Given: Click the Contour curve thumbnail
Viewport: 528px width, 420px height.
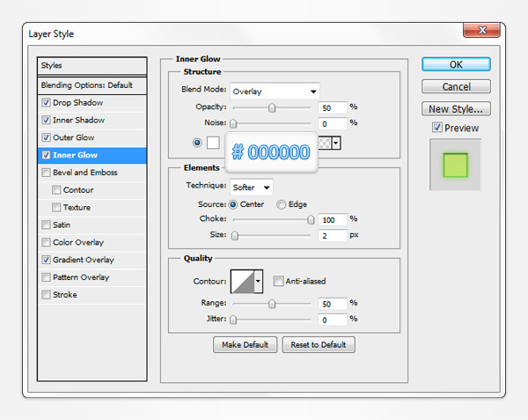Looking at the screenshot, I should [x=241, y=282].
